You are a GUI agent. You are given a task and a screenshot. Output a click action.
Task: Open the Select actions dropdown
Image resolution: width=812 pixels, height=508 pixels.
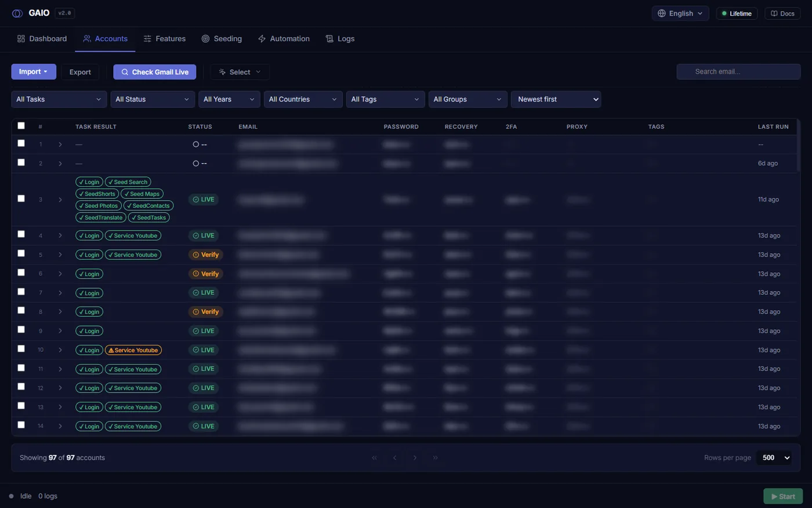[240, 72]
